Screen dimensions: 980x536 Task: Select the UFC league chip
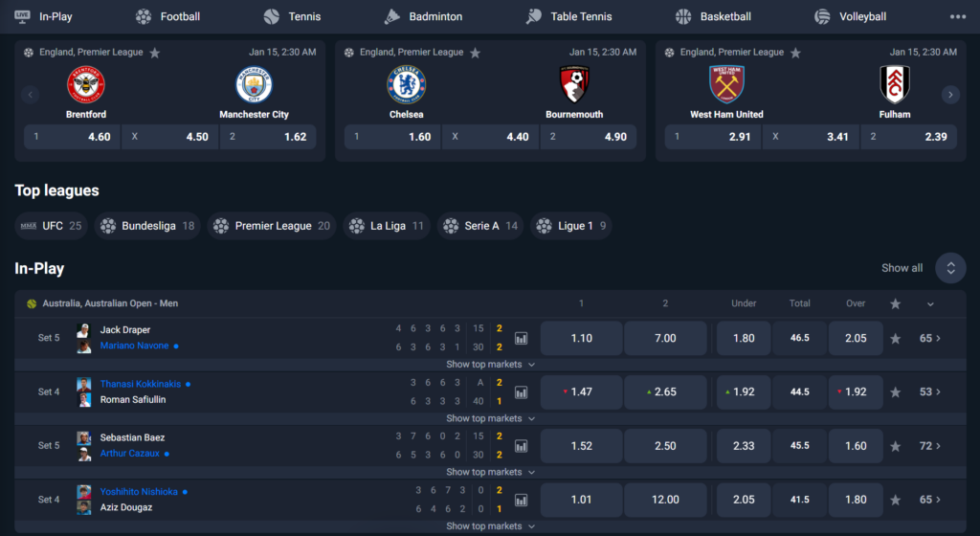click(52, 226)
